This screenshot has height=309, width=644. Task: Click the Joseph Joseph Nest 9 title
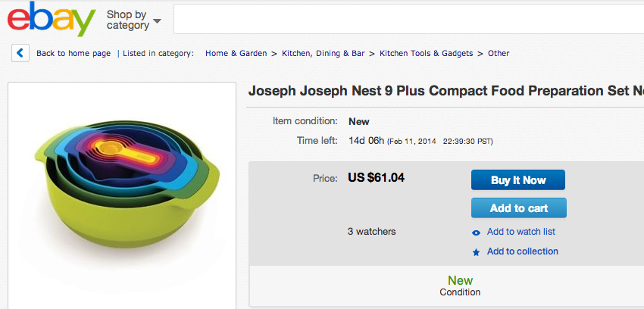[446, 91]
